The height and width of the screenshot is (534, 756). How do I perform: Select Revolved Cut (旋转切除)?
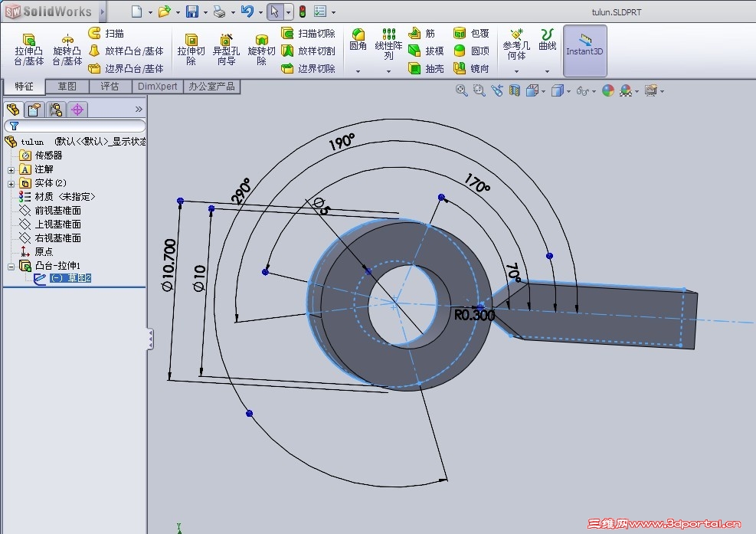click(261, 49)
